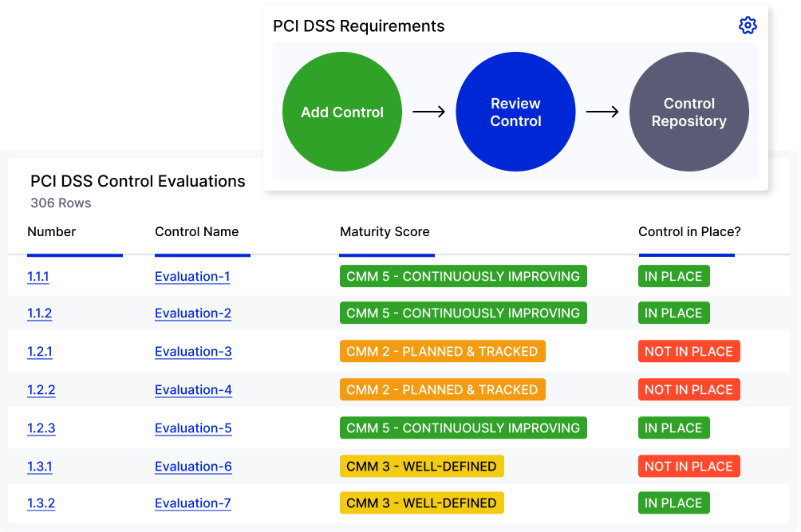Open the Evaluation-1 link

pyautogui.click(x=192, y=276)
